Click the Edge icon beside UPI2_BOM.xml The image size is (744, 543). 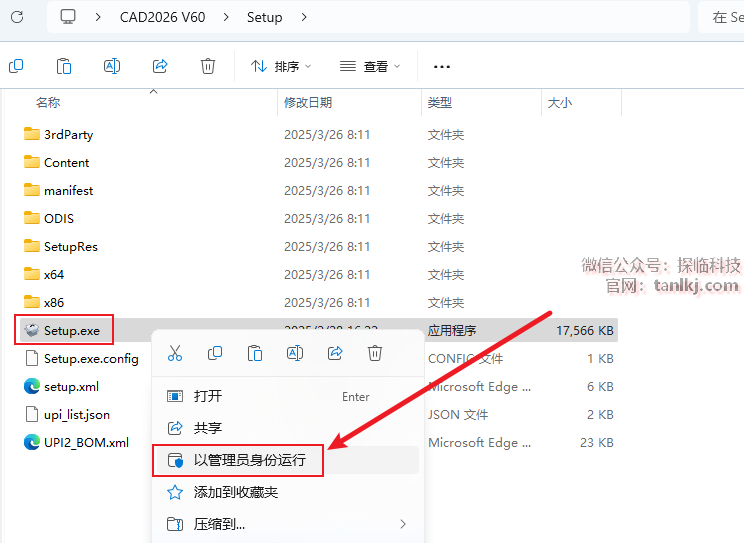32,442
